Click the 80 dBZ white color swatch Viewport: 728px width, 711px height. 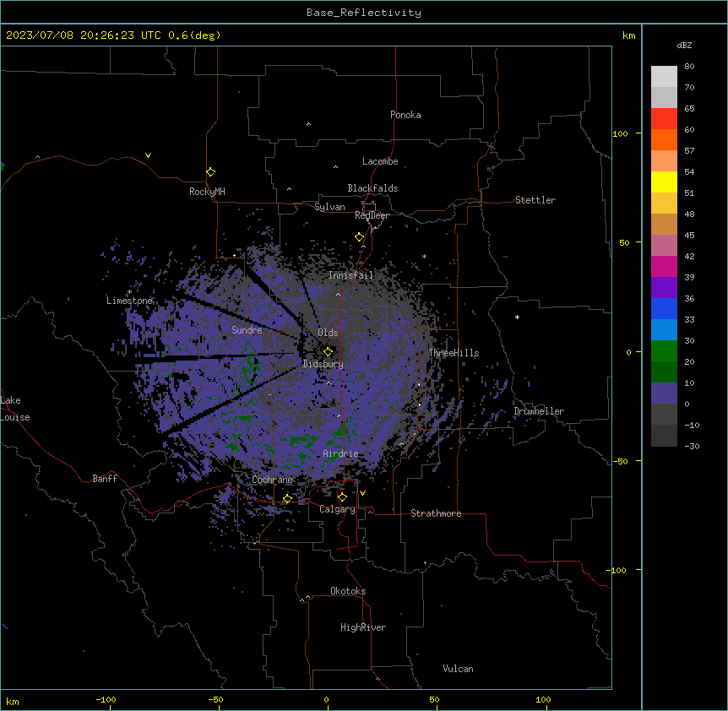(x=664, y=76)
